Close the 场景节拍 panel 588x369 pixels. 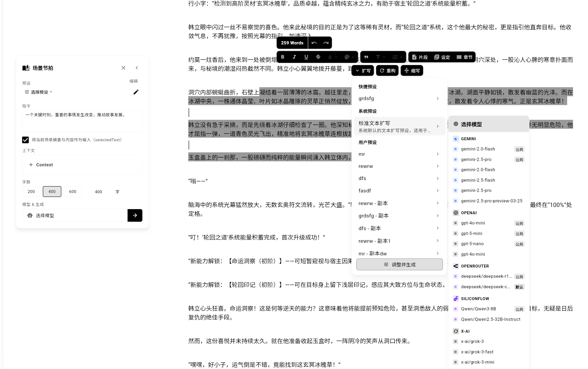pyautogui.click(x=124, y=68)
